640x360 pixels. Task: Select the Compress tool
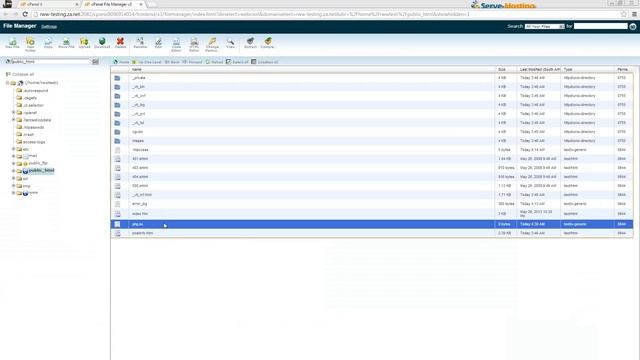[268, 43]
